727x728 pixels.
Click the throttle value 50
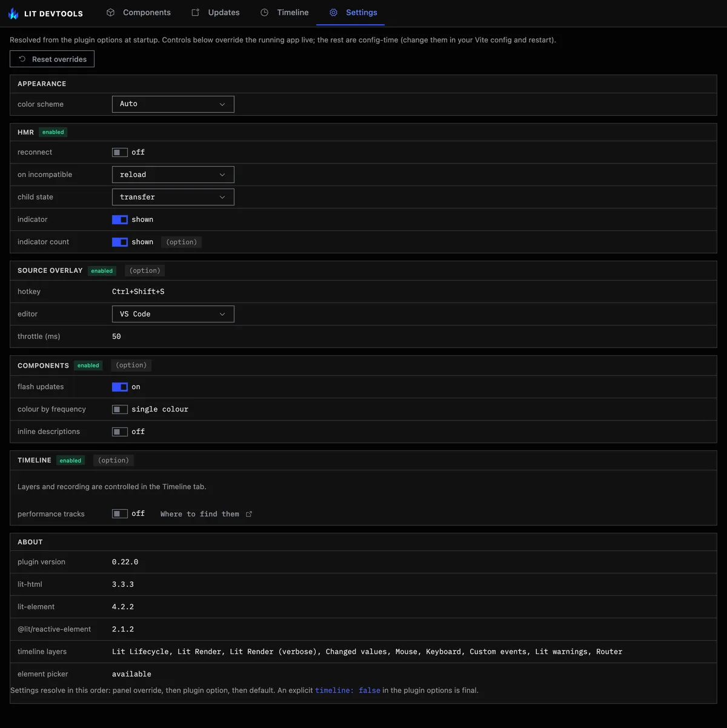pyautogui.click(x=116, y=336)
